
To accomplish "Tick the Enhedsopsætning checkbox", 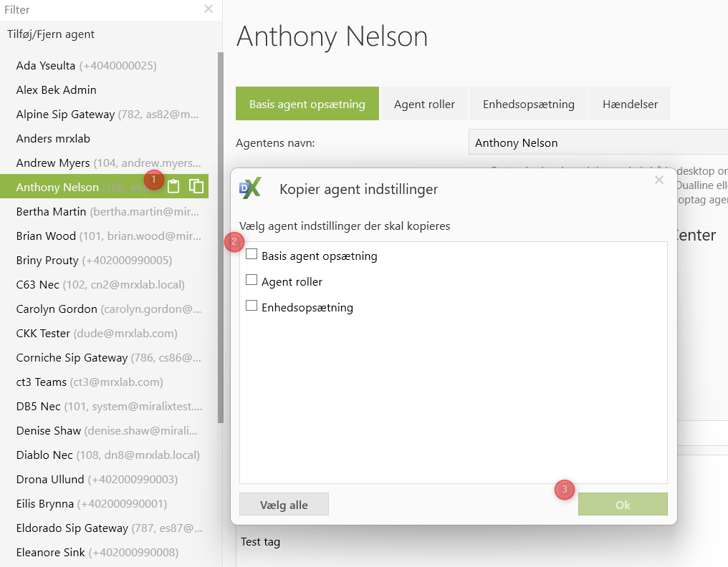I will point(252,306).
